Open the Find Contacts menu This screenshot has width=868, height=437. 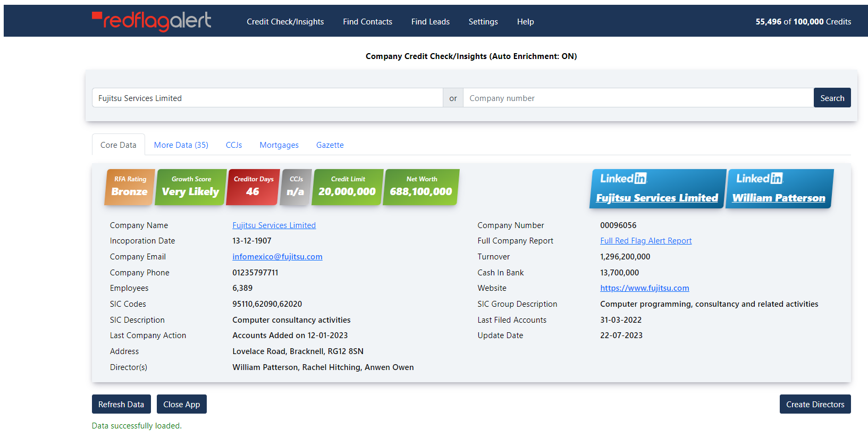point(368,22)
